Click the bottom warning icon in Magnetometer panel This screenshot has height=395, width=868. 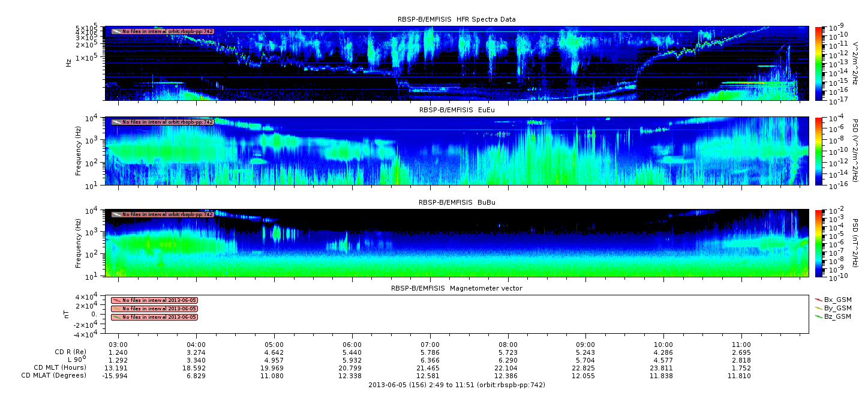116,317
